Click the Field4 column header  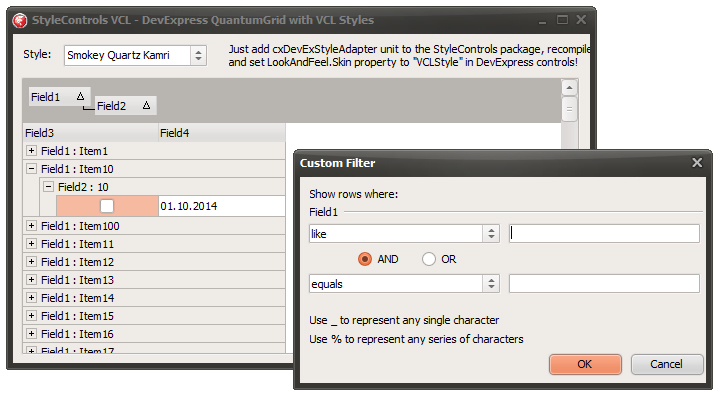[222, 133]
